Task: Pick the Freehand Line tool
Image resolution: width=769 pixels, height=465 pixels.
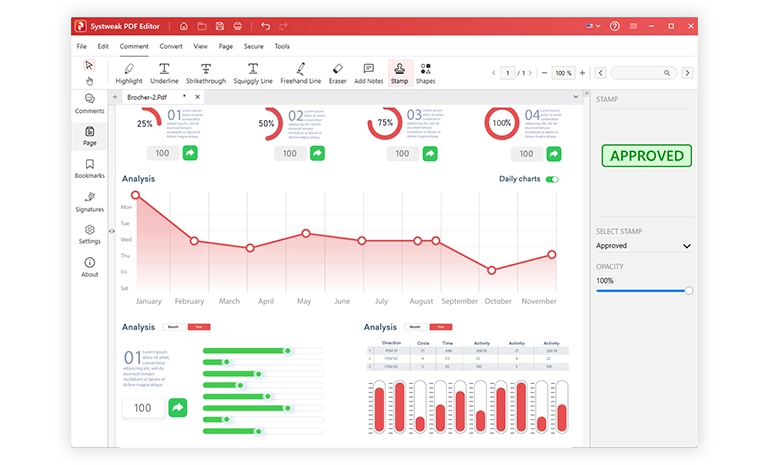Action: click(300, 73)
